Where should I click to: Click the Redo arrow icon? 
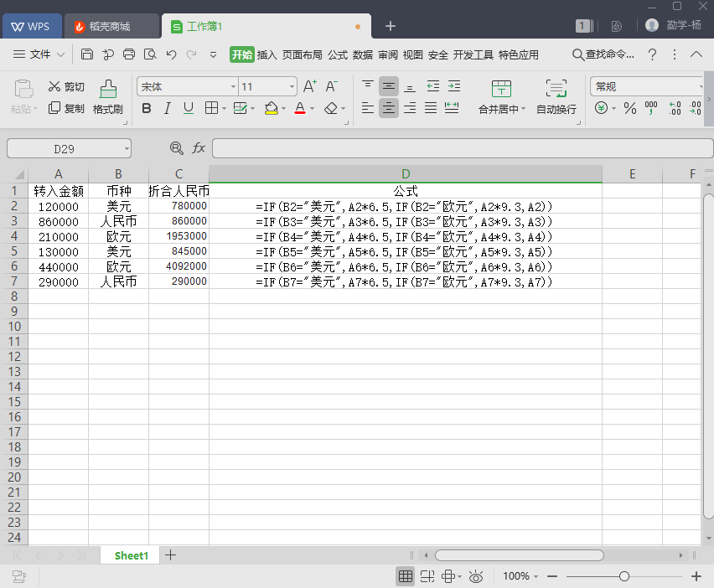click(x=192, y=54)
